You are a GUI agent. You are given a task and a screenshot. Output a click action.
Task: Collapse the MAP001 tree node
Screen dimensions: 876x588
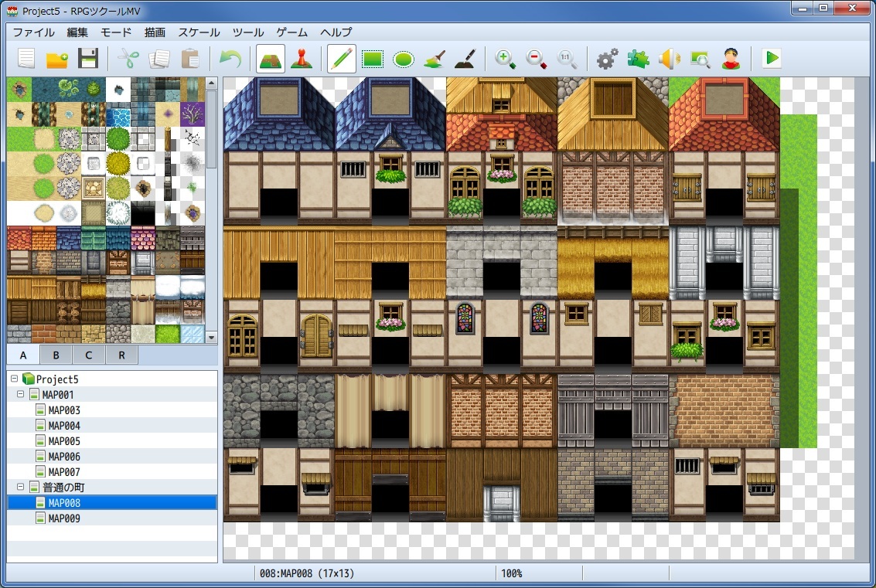coord(21,395)
